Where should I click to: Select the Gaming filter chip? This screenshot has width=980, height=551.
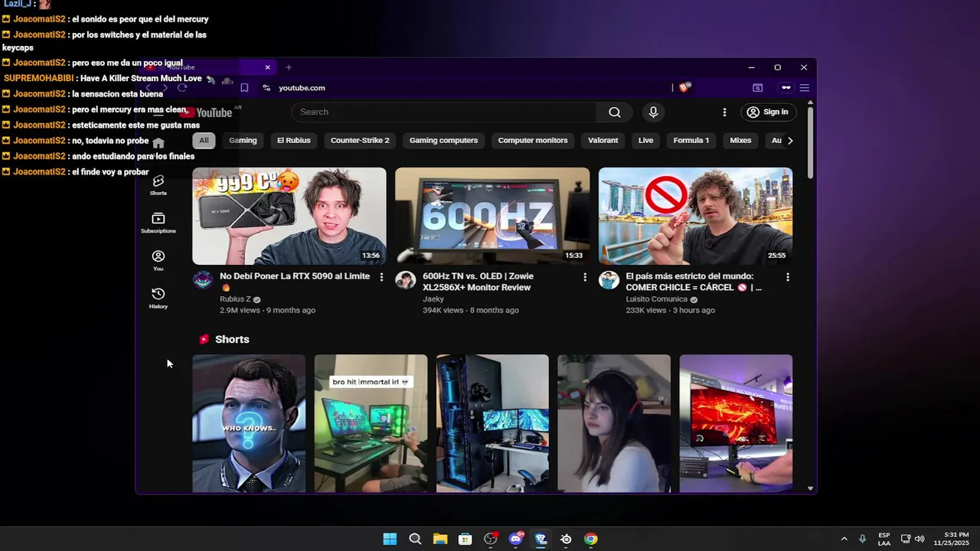point(243,140)
